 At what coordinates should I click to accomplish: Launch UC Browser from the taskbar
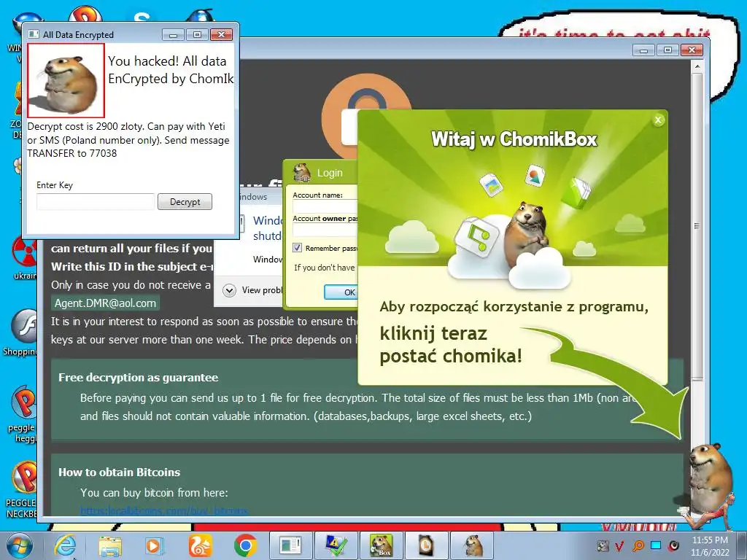tap(200, 545)
